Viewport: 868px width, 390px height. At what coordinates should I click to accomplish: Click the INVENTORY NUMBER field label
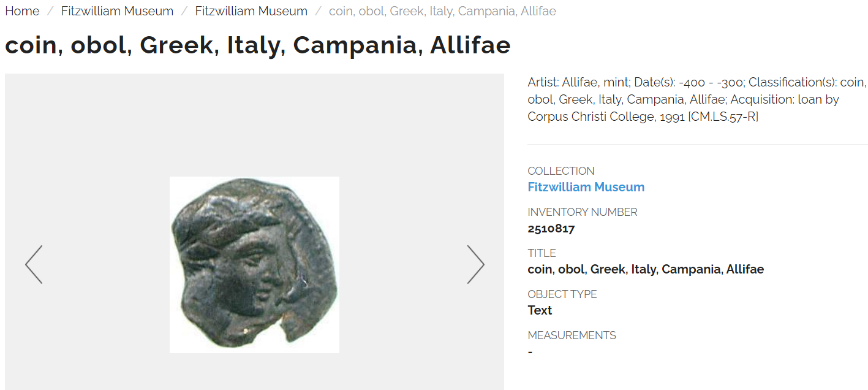pyautogui.click(x=582, y=212)
